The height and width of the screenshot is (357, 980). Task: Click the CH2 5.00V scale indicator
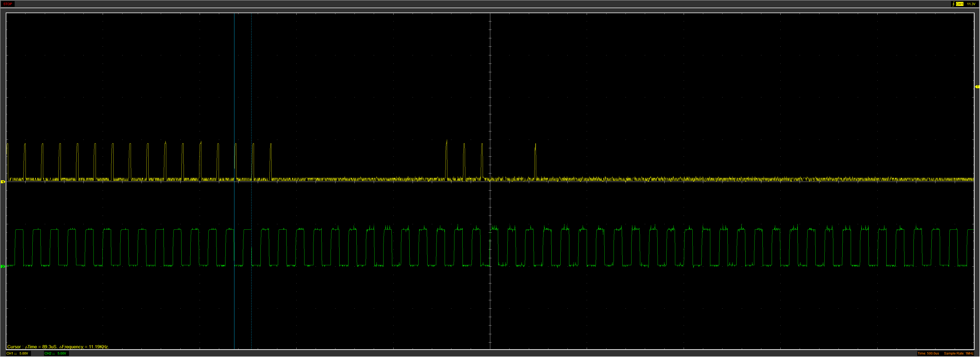62,353
